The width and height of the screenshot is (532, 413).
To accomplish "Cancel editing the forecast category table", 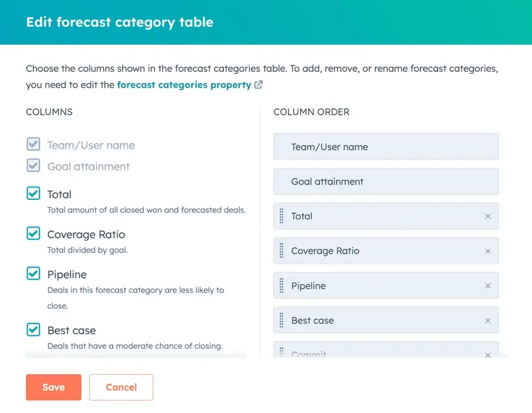I will [121, 387].
